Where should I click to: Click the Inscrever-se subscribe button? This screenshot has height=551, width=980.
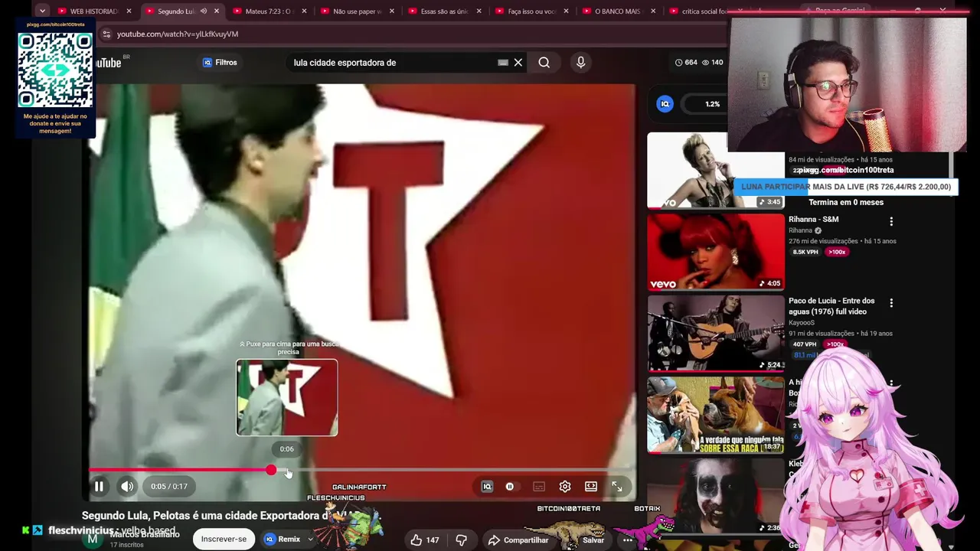click(224, 540)
